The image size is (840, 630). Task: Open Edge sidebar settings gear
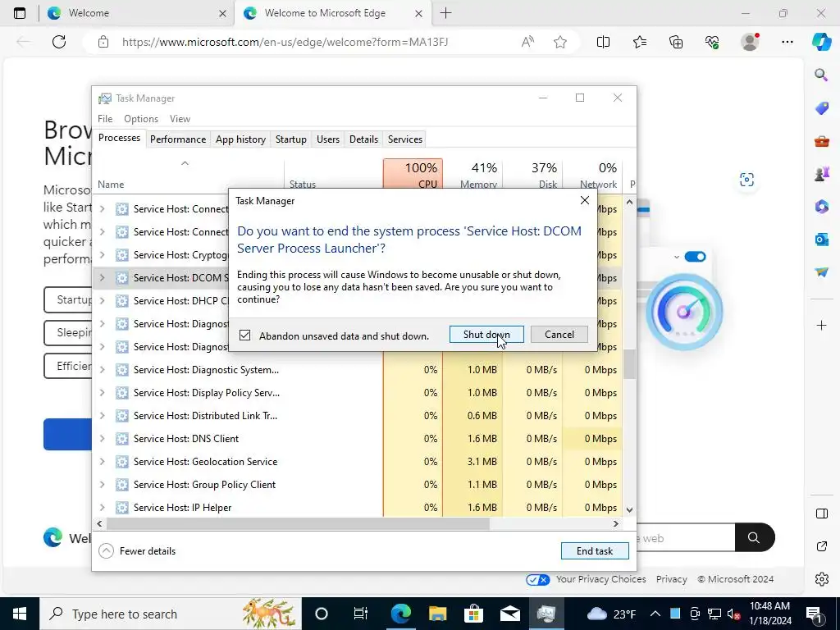pyautogui.click(x=821, y=578)
